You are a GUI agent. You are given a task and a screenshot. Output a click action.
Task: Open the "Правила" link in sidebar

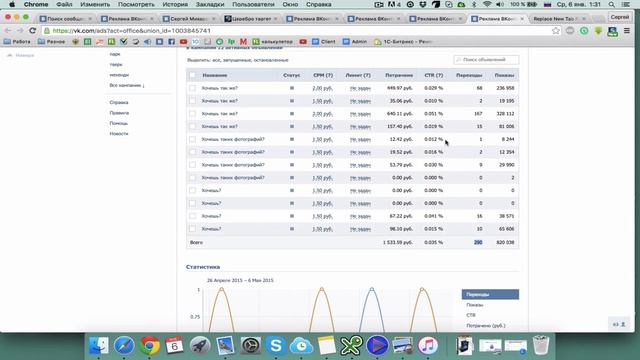click(x=119, y=113)
